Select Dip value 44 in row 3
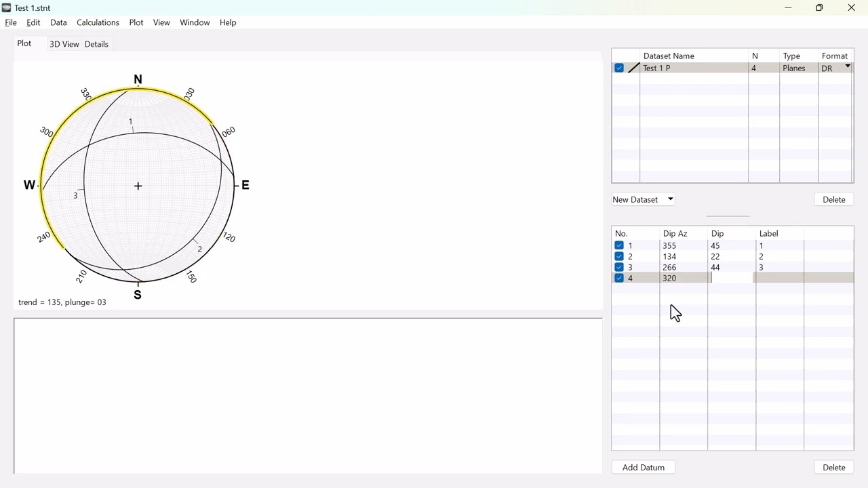 [x=715, y=268]
